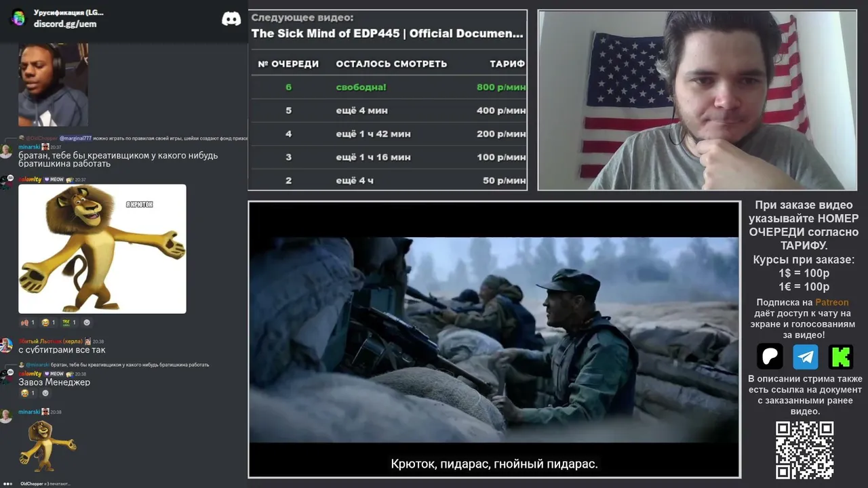Image resolution: width=868 pixels, height=488 pixels.
Task: Open the large lion image "Я КРЮТОК"
Action: (102, 249)
